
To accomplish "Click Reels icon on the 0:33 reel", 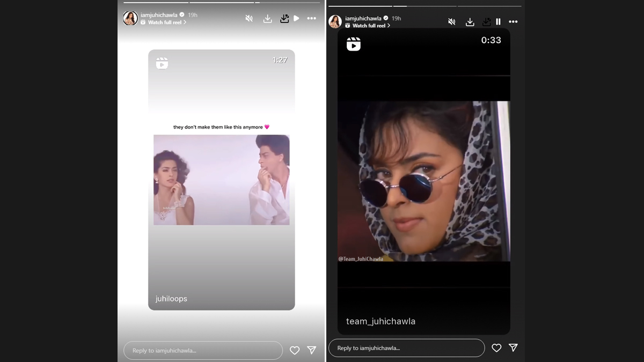I will (354, 44).
